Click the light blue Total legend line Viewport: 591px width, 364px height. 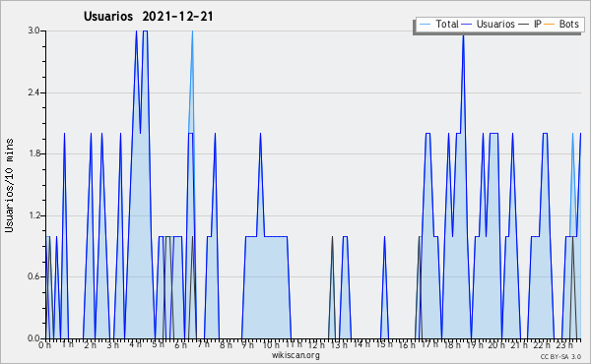click(425, 25)
